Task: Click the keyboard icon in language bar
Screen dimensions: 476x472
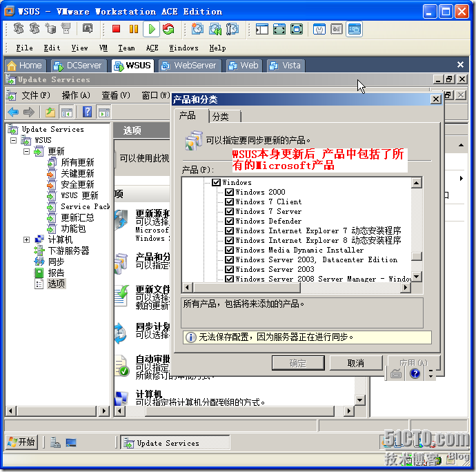Action: click(x=395, y=373)
